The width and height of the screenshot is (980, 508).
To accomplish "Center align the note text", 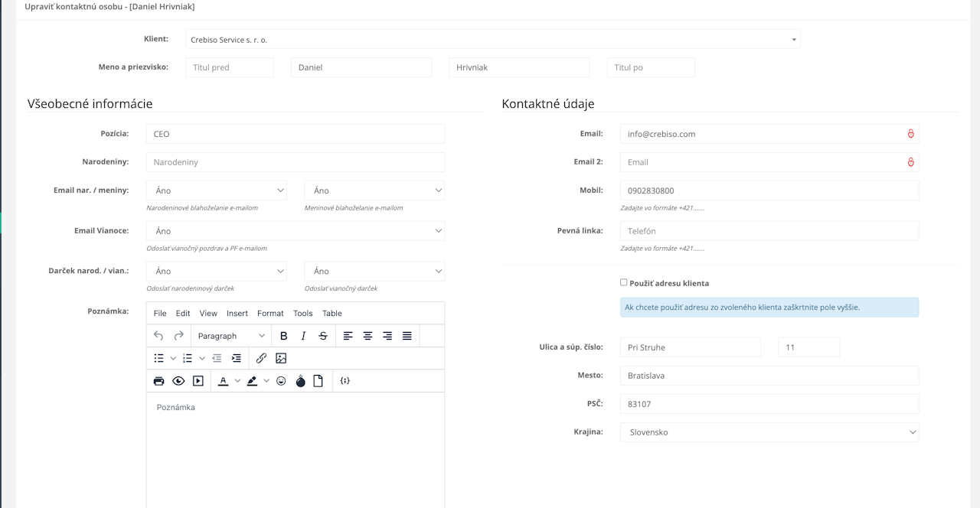I will [x=367, y=336].
